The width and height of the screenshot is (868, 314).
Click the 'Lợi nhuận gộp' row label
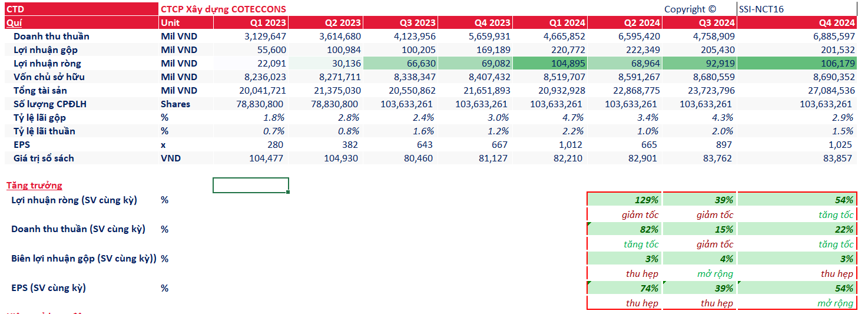[45, 50]
